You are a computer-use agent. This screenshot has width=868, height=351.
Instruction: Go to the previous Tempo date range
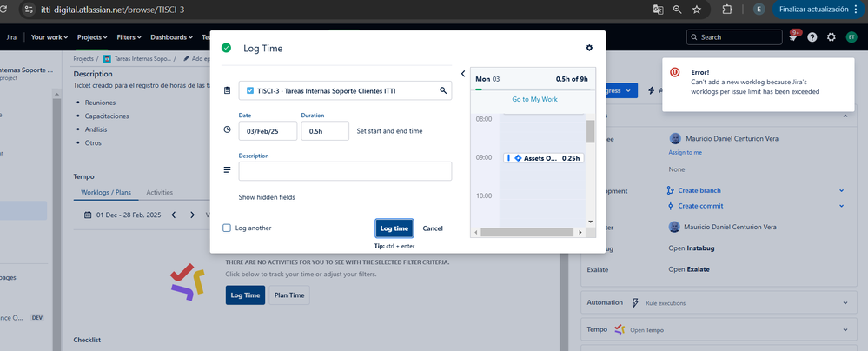[173, 215]
